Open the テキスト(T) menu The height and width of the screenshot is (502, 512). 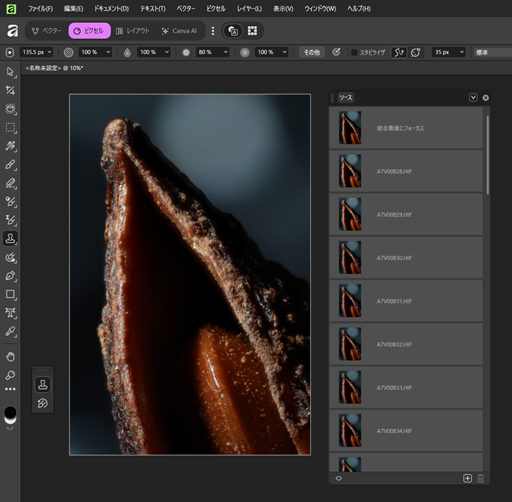[x=153, y=9]
